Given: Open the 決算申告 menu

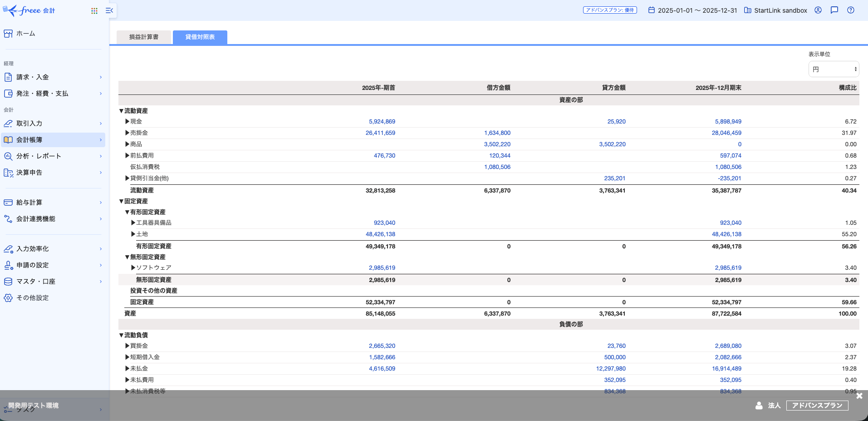Looking at the screenshot, I should click(54, 173).
